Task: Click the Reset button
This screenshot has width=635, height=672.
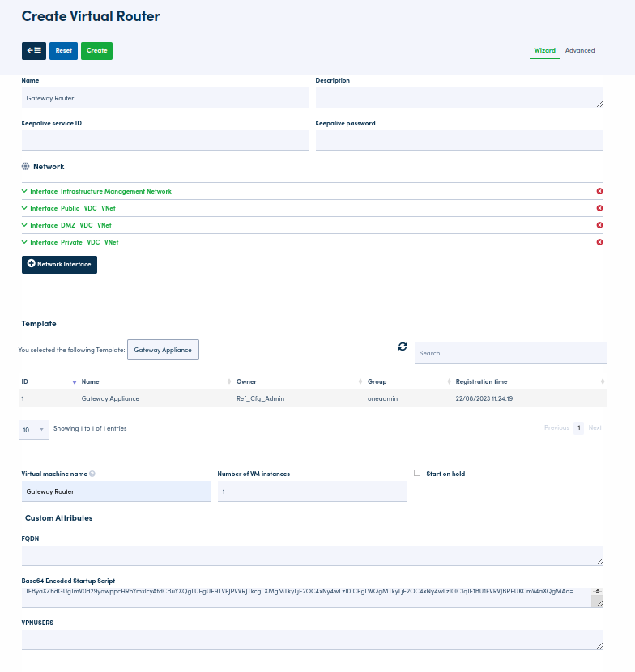Action: click(63, 50)
